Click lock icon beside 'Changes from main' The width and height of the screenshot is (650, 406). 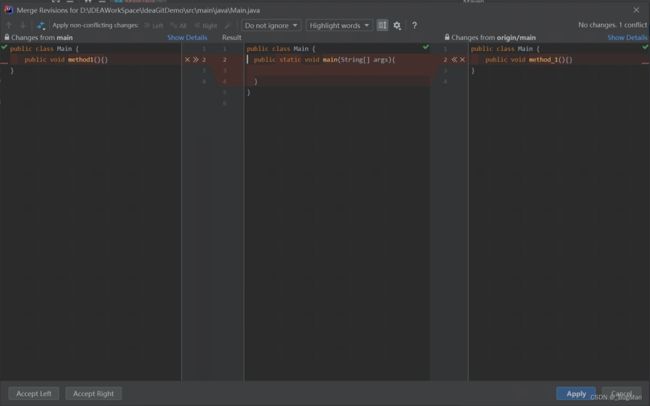click(7, 37)
